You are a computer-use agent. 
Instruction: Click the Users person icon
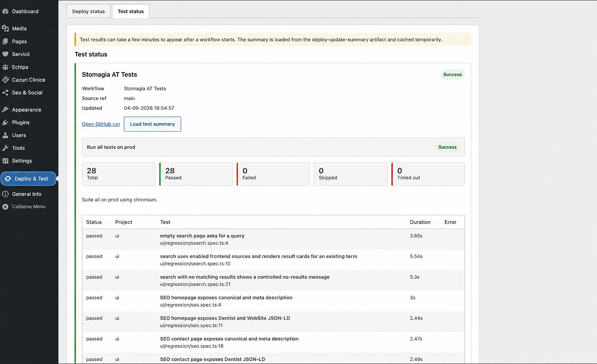[x=5, y=135]
